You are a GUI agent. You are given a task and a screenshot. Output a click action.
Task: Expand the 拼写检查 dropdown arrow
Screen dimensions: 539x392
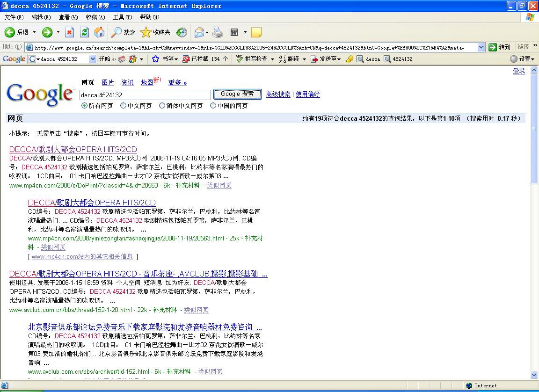pos(272,59)
